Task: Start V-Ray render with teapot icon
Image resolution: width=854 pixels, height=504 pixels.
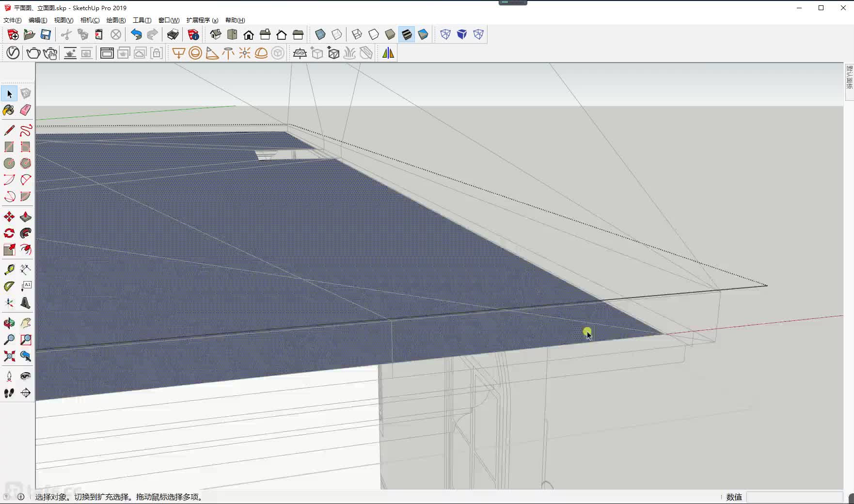Action: (33, 53)
